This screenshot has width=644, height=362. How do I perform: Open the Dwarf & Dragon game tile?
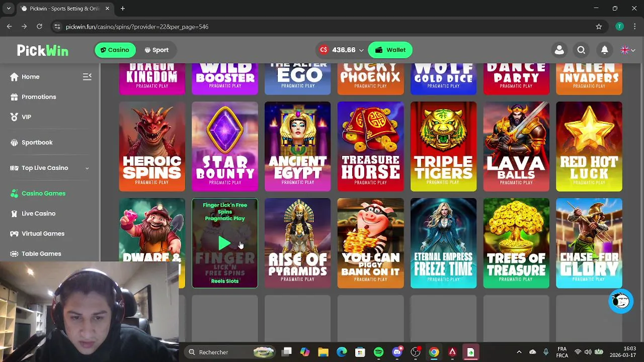click(152, 230)
